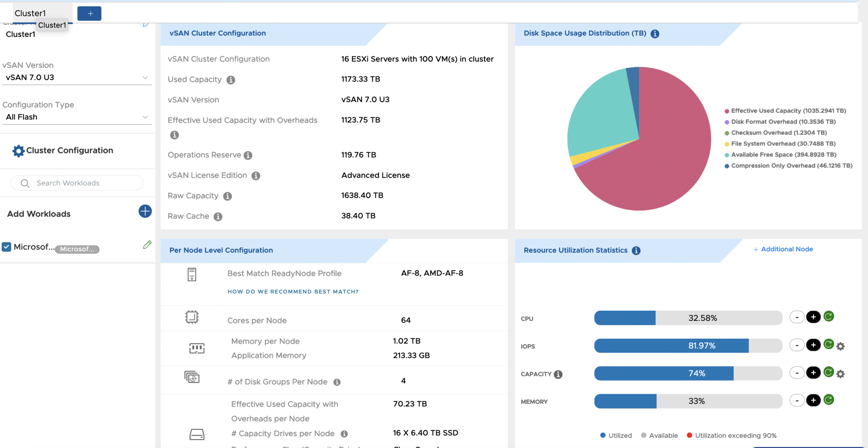The image size is (868, 448).
Task: Open the Cluster Configuration settings gear
Action: coord(18,150)
